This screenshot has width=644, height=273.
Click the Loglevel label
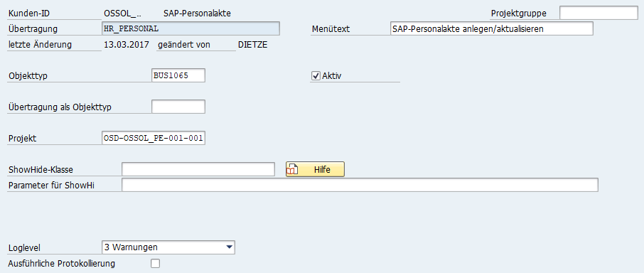[24, 248]
